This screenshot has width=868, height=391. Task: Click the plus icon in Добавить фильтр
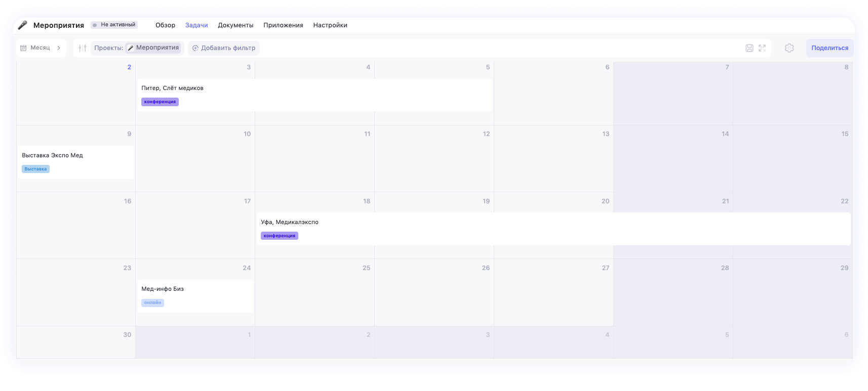point(195,48)
